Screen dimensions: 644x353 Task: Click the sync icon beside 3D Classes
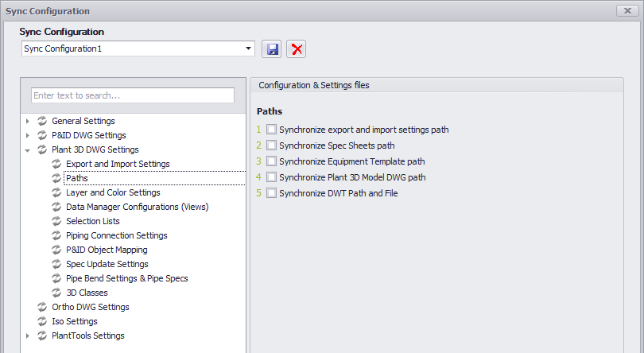coord(56,293)
